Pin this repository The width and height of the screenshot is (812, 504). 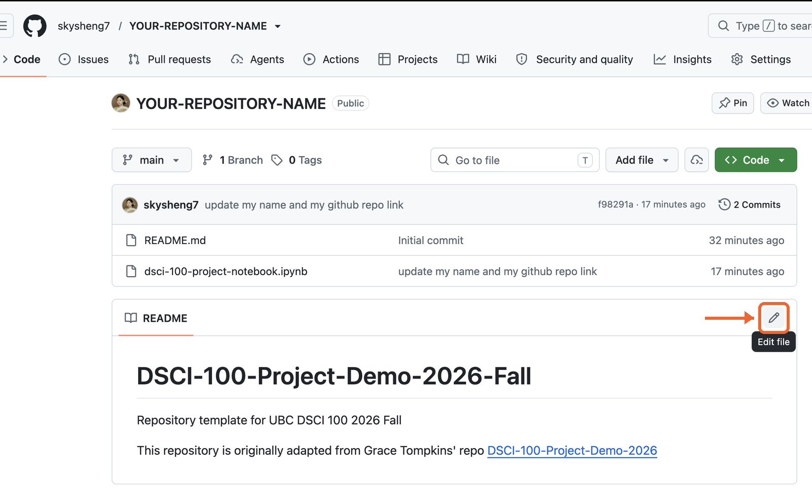(733, 103)
